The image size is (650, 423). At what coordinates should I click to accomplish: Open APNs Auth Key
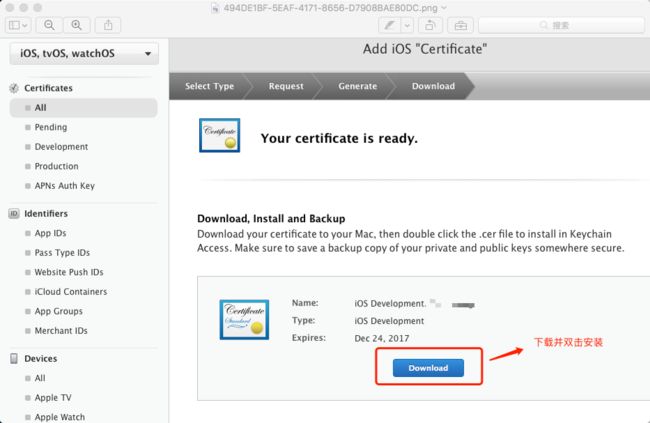pos(65,186)
